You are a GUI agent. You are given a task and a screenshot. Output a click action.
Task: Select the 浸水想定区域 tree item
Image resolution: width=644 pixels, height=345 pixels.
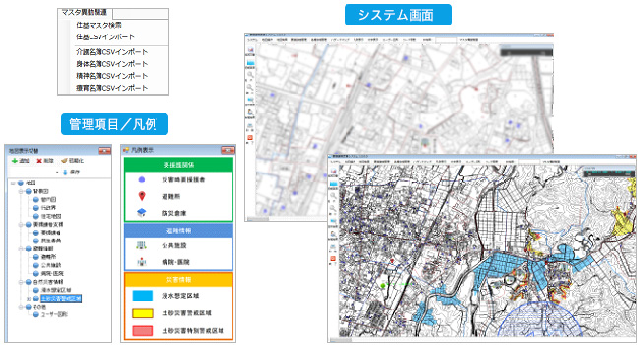pyautogui.click(x=56, y=290)
